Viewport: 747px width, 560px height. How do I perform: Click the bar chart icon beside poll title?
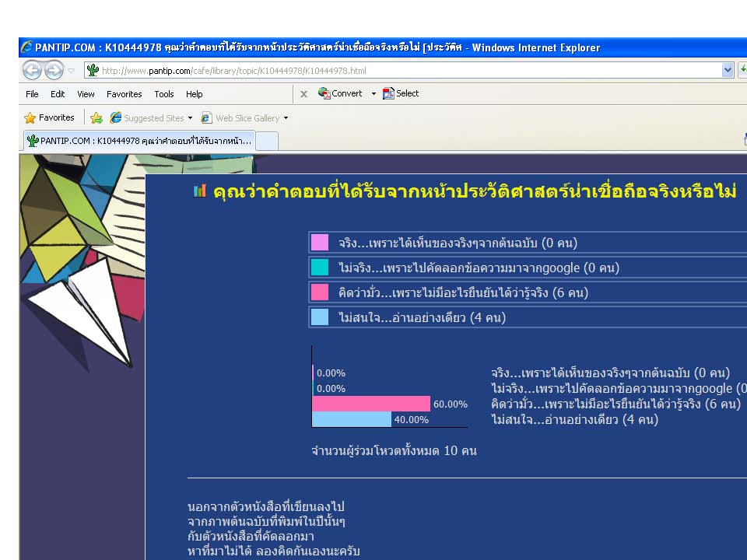coord(200,191)
